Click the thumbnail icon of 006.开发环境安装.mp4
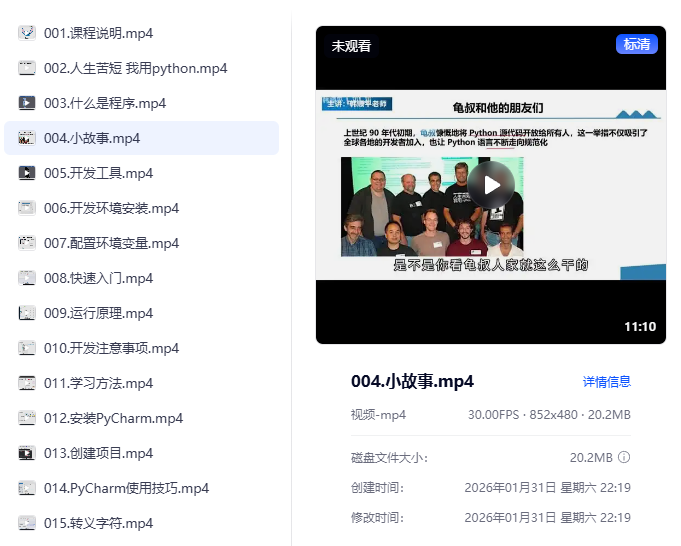The height and width of the screenshot is (546, 681). pos(26,208)
